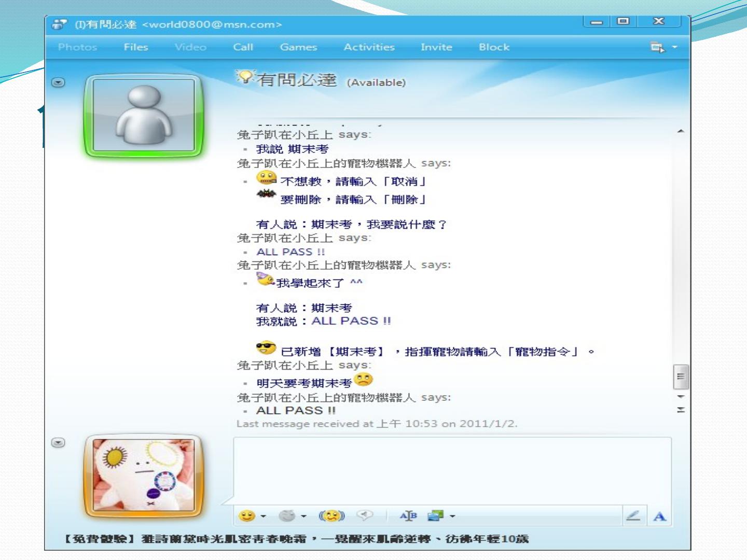Click the line 不想教，請輸入「取消」
747x560 pixels.
coord(353,181)
